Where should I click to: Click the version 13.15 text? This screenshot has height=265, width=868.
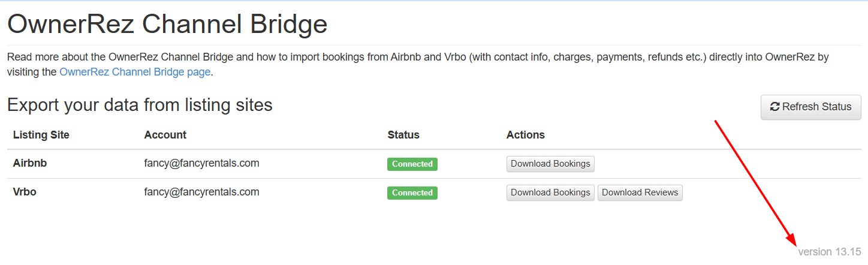click(x=829, y=252)
